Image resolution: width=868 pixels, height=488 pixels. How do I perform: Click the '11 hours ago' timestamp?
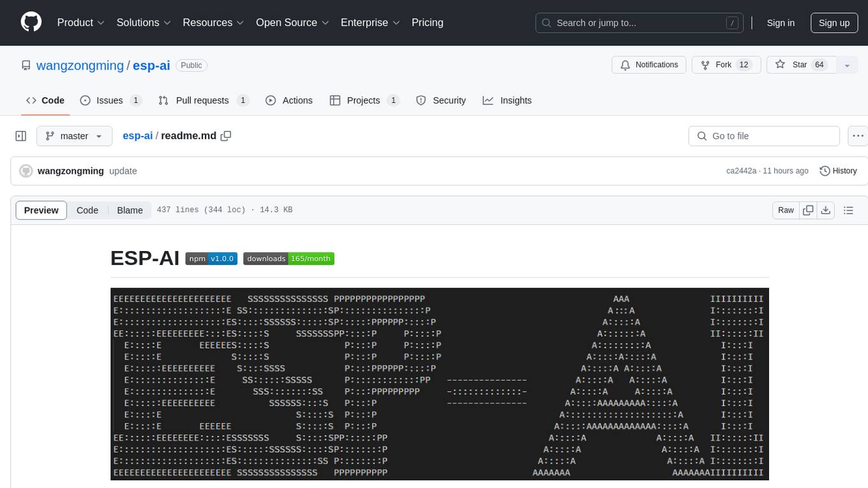[x=786, y=171]
